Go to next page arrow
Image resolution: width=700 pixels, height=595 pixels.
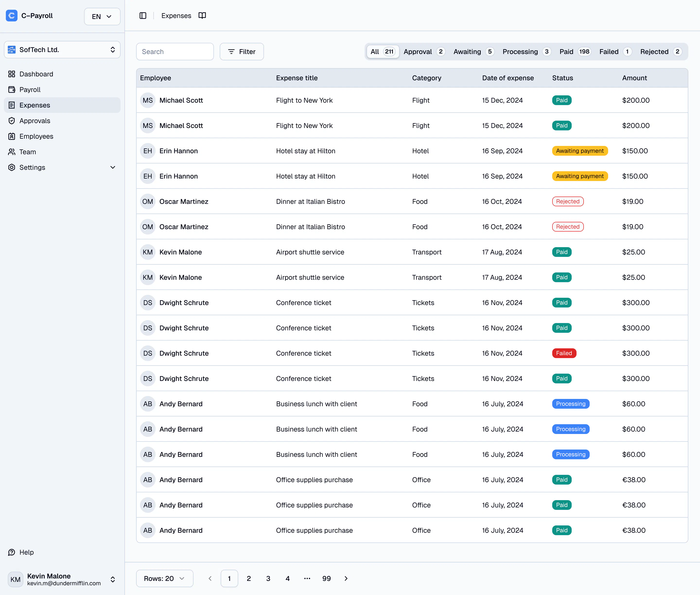point(346,578)
